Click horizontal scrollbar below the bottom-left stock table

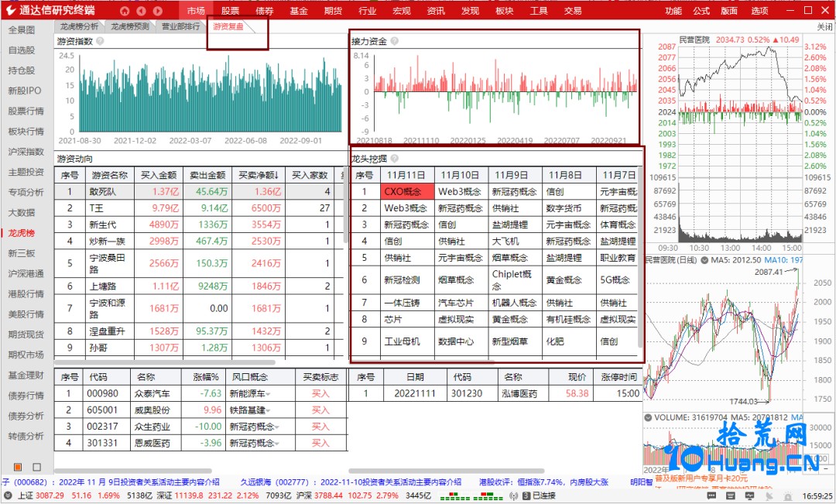pos(133,471)
